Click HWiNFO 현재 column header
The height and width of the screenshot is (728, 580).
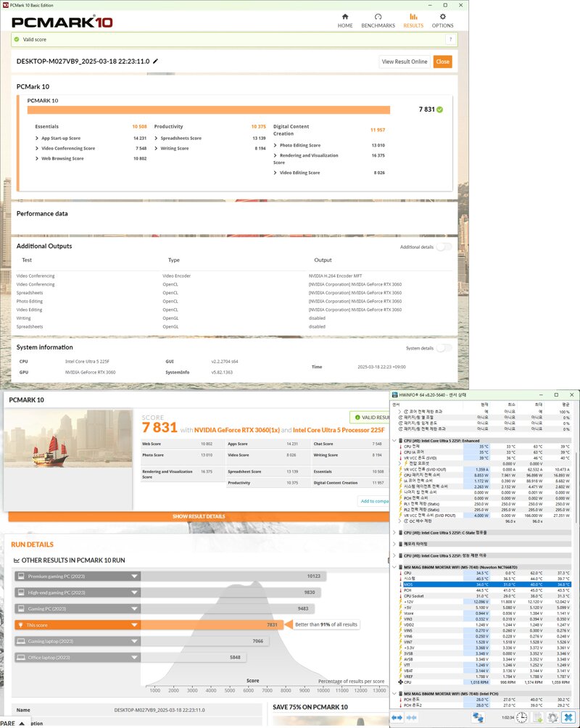484,405
